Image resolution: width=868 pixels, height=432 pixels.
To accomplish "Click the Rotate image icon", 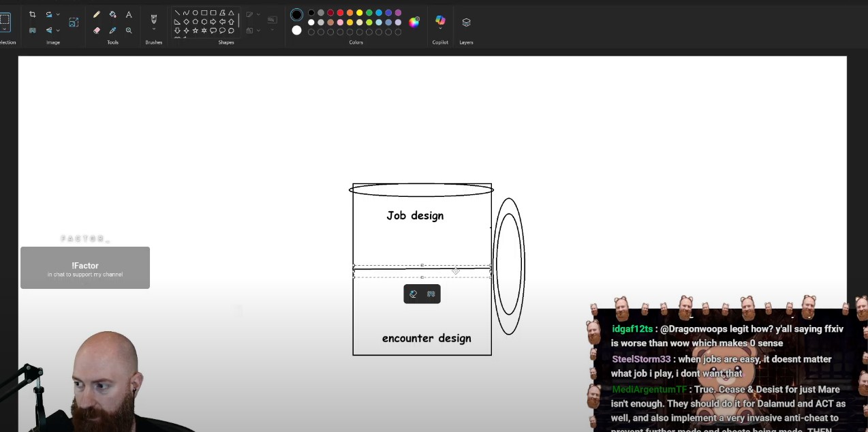I will click(49, 14).
